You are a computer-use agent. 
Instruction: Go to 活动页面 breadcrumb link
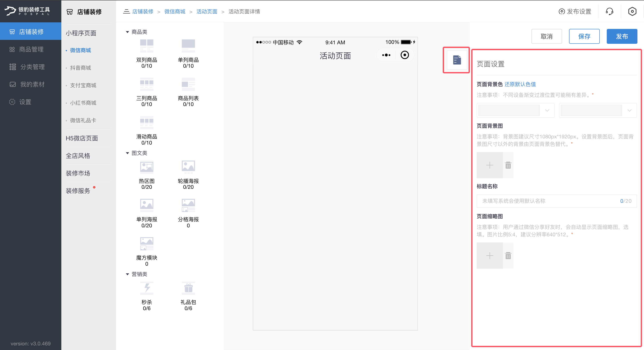point(207,12)
